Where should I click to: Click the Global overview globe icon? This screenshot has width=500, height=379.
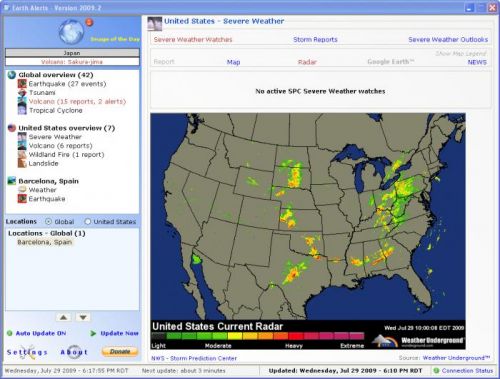12,75
